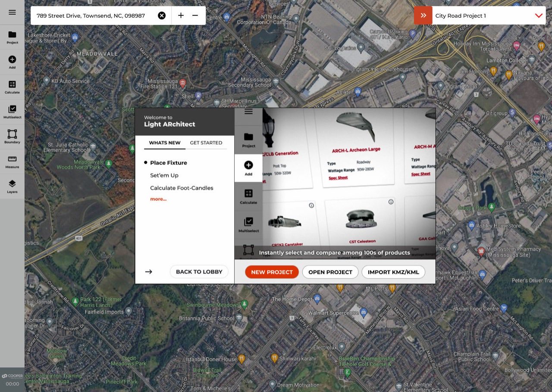
Task: Click BACK TO LOBBY button
Action: (199, 272)
